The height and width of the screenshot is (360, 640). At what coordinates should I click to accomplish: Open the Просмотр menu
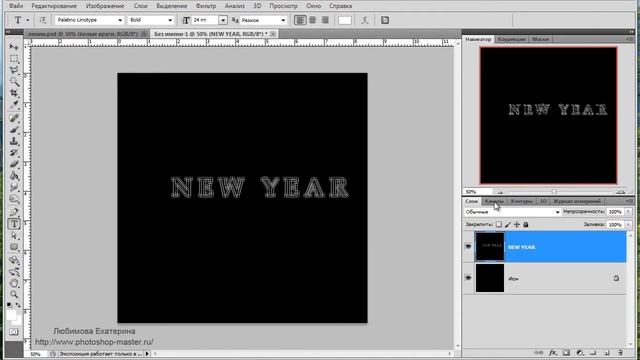[x=283, y=6]
